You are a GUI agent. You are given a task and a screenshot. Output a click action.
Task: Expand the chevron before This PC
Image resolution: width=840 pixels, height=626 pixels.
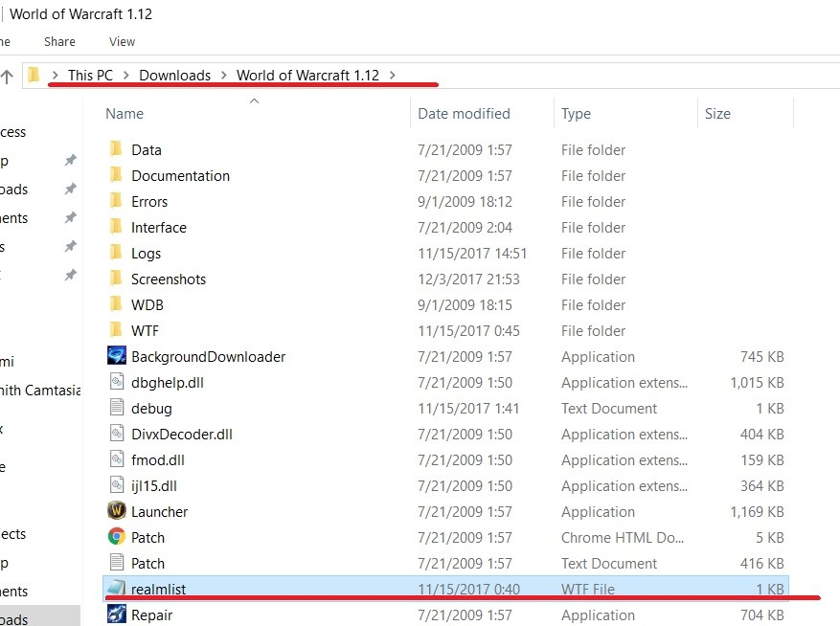[55, 75]
